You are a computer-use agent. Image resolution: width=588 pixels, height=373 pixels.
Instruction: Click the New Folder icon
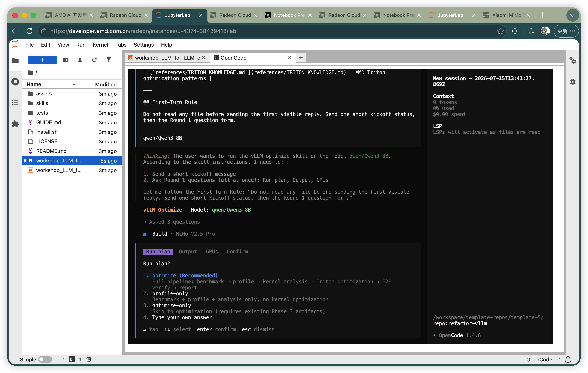(x=66, y=60)
